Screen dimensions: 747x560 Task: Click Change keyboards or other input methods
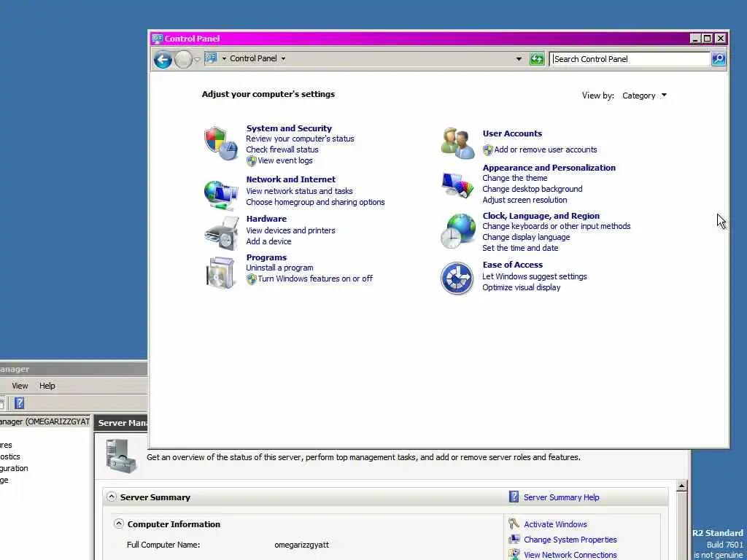click(556, 226)
